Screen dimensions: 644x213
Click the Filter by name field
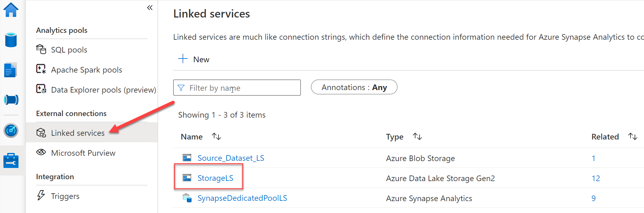click(237, 88)
